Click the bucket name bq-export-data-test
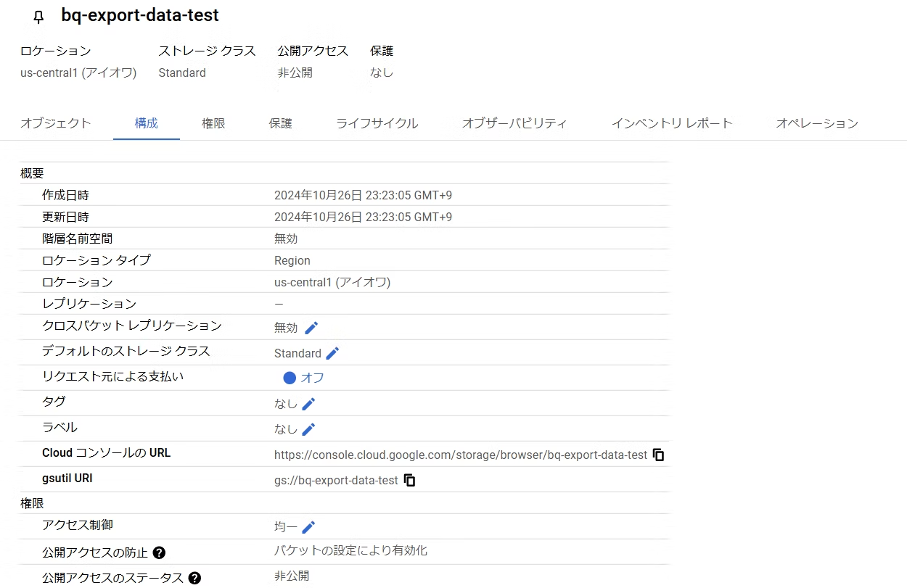Viewport: 907px width, 588px height. click(x=139, y=15)
